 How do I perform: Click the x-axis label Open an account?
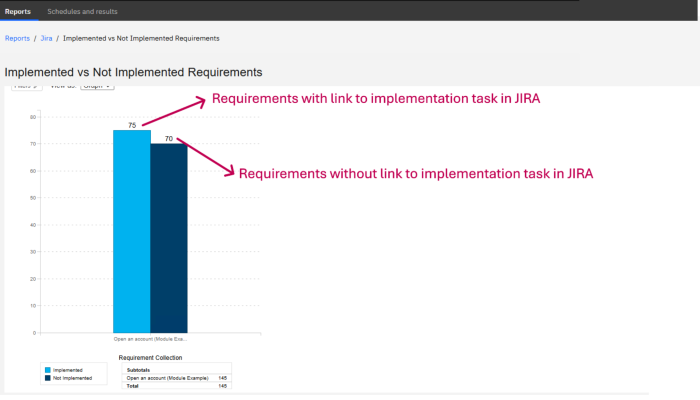(x=150, y=339)
